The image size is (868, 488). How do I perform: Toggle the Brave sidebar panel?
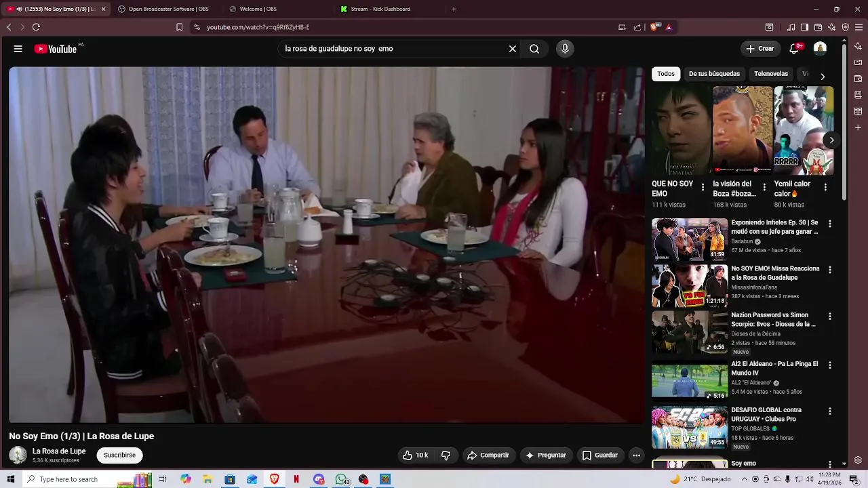pyautogui.click(x=804, y=27)
